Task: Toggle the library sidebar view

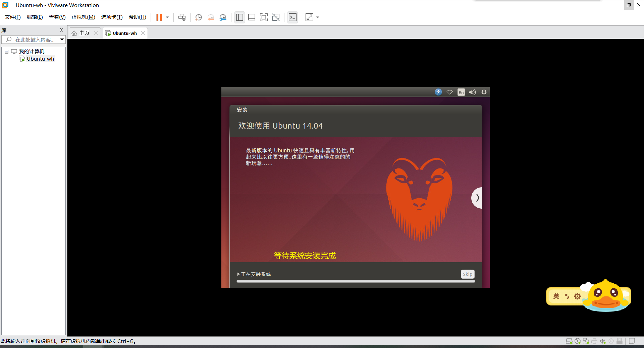Action: [x=239, y=17]
